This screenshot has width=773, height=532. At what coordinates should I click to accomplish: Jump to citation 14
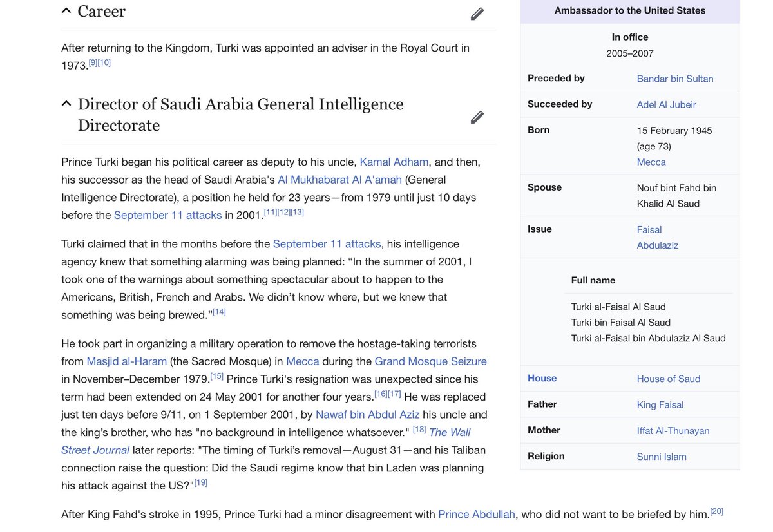tap(219, 312)
